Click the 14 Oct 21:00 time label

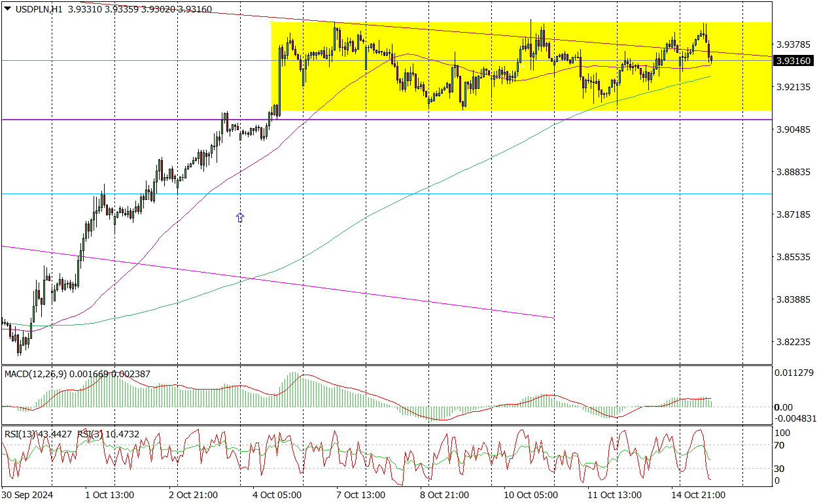point(698,495)
